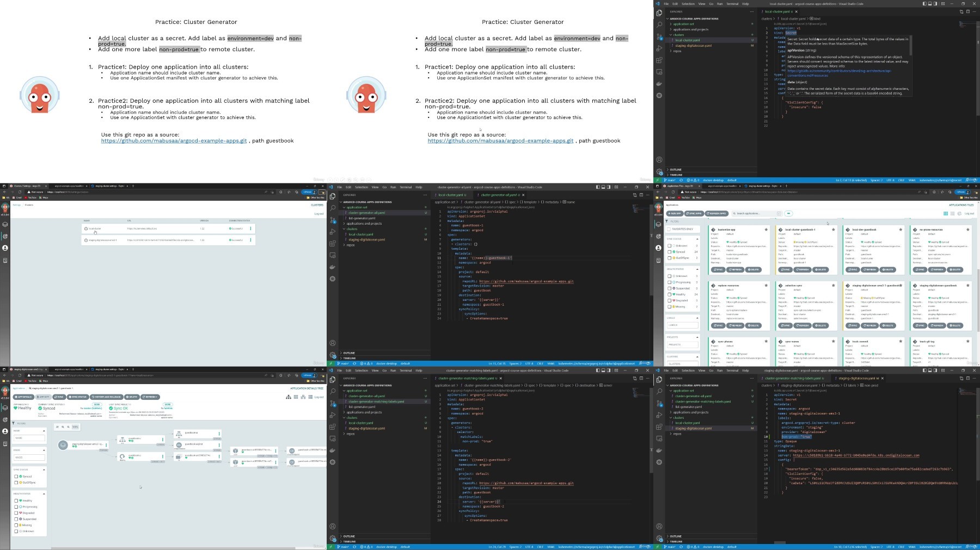Image resolution: width=980 pixels, height=550 pixels.
Task: Select Application Tiles - Argo CD browser tab
Action: pyautogui.click(x=681, y=186)
